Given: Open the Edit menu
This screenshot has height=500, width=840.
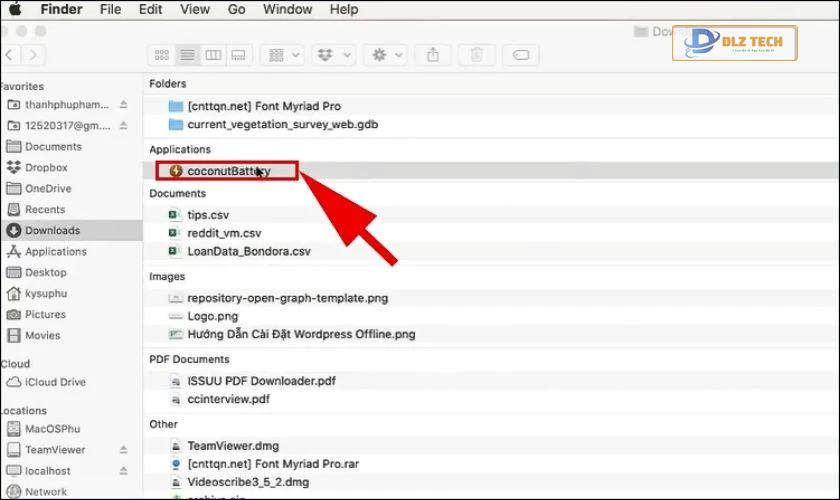Looking at the screenshot, I should coord(151,9).
